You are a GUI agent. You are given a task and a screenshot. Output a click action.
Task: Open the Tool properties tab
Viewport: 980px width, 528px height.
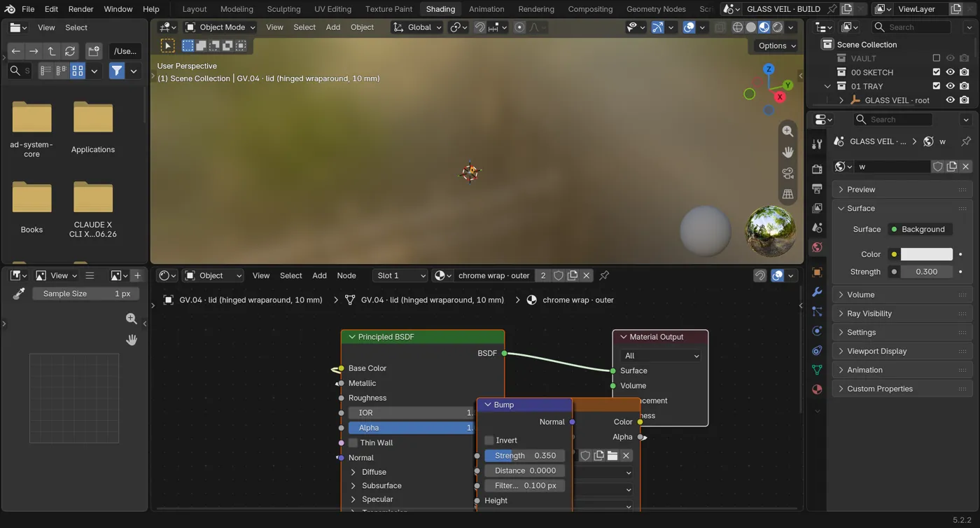point(817,144)
